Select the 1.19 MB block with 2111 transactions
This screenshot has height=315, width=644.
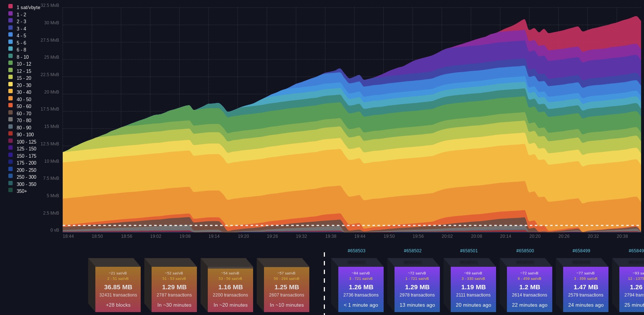473,289
